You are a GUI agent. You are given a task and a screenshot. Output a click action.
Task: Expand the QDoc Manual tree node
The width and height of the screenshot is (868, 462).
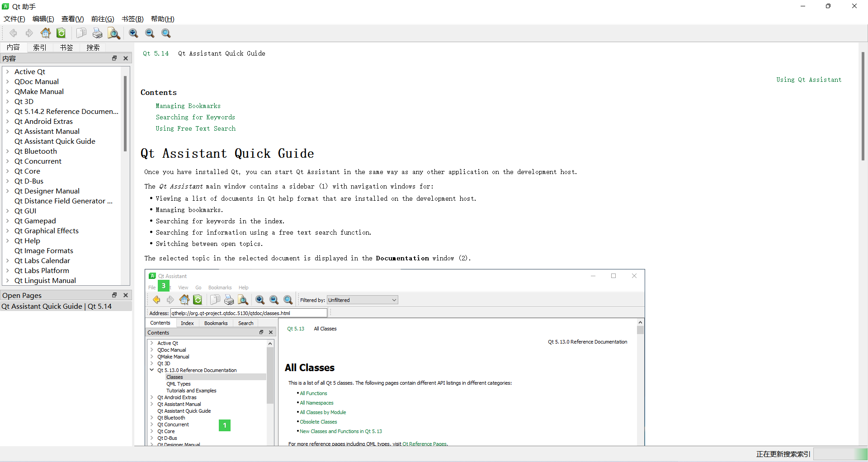[8, 81]
